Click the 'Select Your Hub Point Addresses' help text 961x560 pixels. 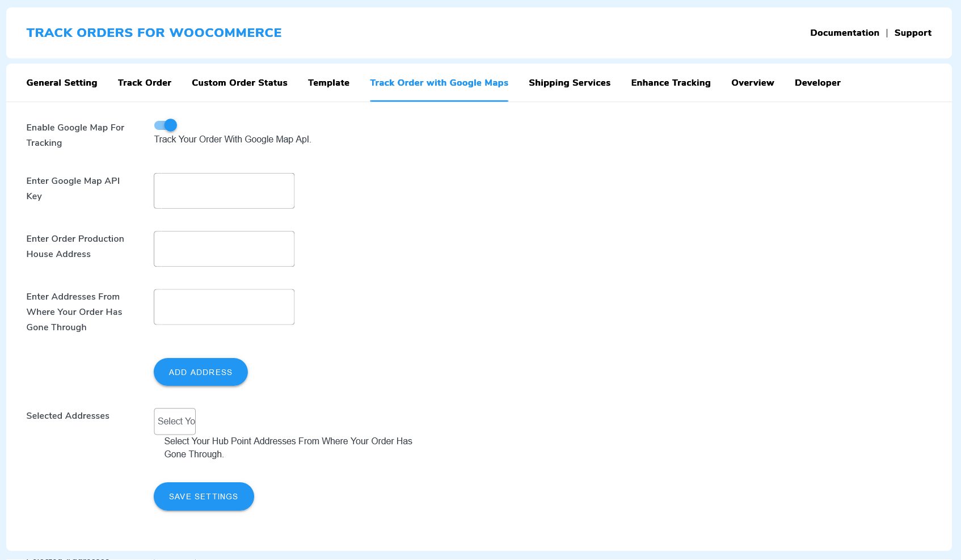coord(288,448)
